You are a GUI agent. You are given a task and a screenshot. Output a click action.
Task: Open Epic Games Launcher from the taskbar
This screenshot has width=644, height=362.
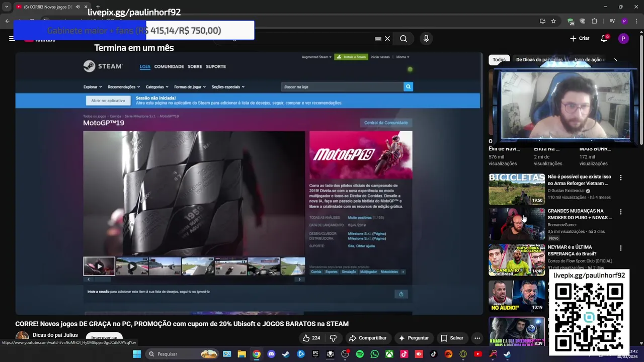[x=315, y=354]
